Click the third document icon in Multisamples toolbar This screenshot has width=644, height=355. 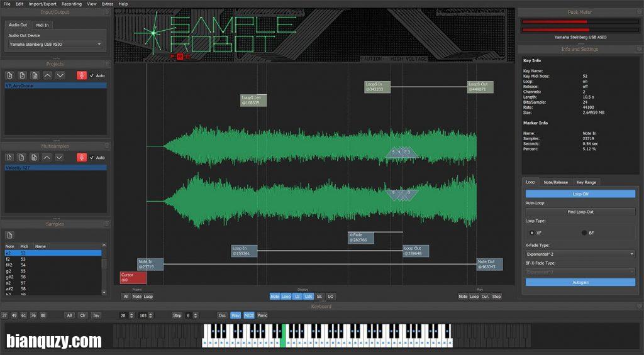35,158
